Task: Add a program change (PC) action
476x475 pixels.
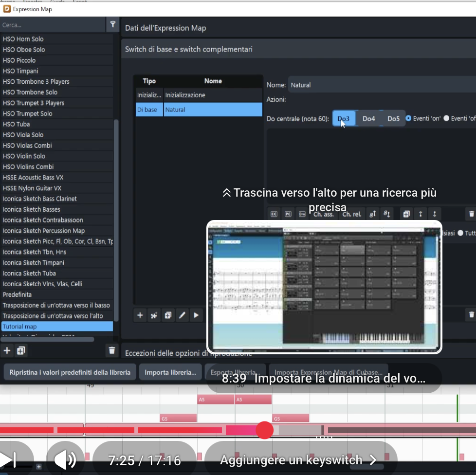Action: pos(288,214)
